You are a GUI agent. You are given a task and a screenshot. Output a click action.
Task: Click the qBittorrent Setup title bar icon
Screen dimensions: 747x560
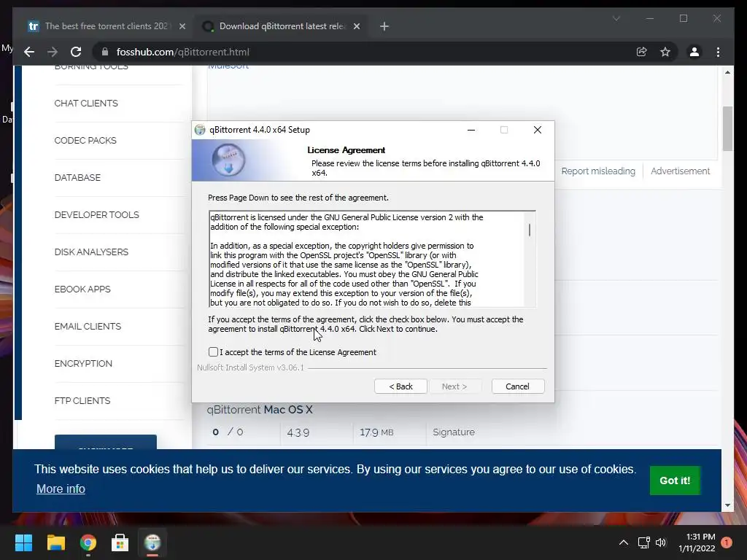point(200,130)
